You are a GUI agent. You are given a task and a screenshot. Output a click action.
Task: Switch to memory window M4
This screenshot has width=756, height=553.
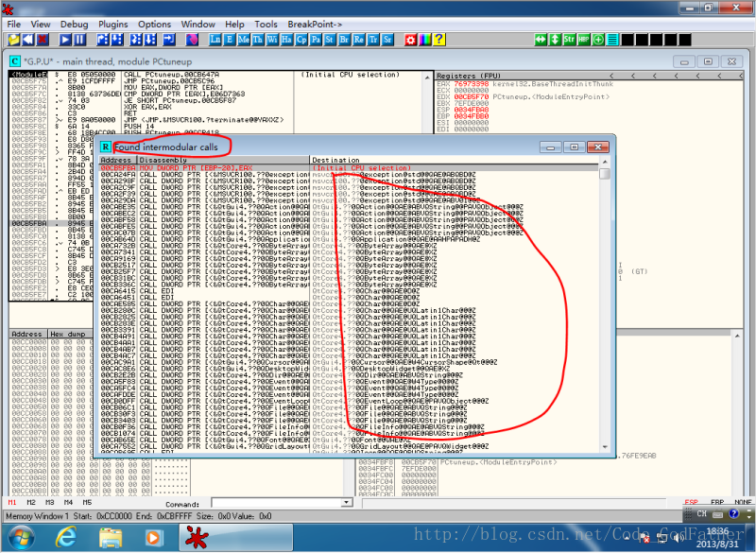click(68, 502)
